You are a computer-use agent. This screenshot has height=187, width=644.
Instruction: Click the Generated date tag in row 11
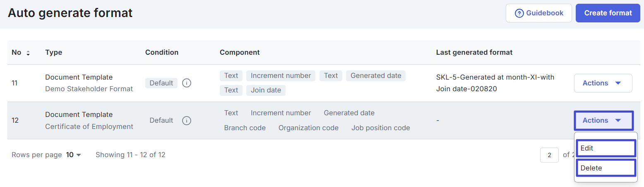pos(375,75)
